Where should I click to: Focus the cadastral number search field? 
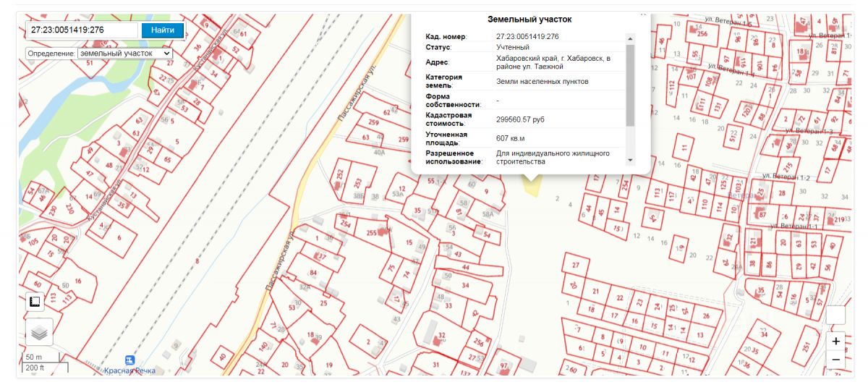[82, 30]
